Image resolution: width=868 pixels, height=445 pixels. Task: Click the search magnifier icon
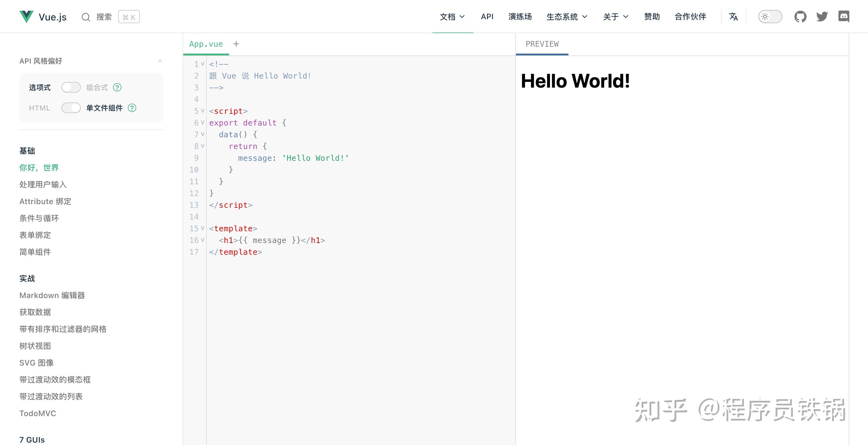[x=86, y=17]
